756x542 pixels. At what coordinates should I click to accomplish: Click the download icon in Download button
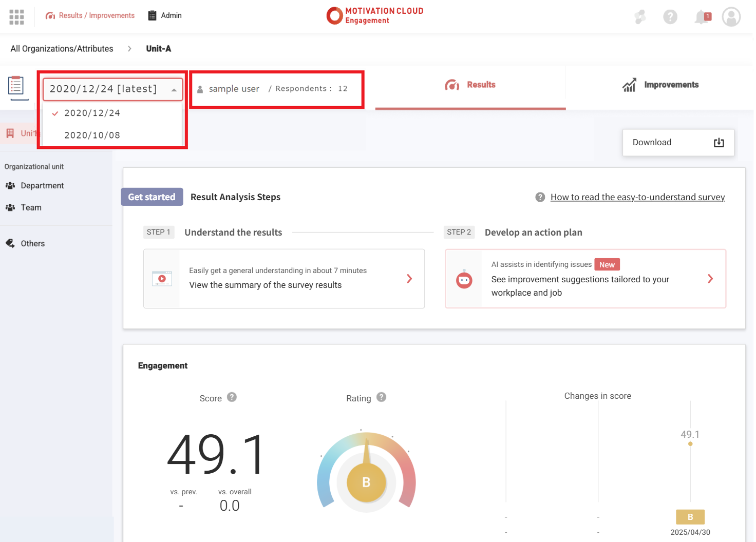[x=719, y=143]
